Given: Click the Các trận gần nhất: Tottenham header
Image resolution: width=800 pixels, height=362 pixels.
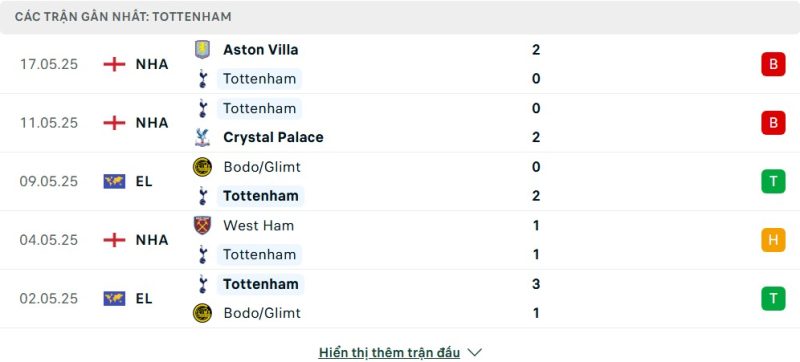Looking at the screenshot, I should pos(123,17).
